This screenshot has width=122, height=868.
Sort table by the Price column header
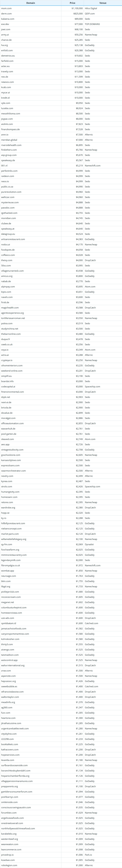click(x=73, y=3)
